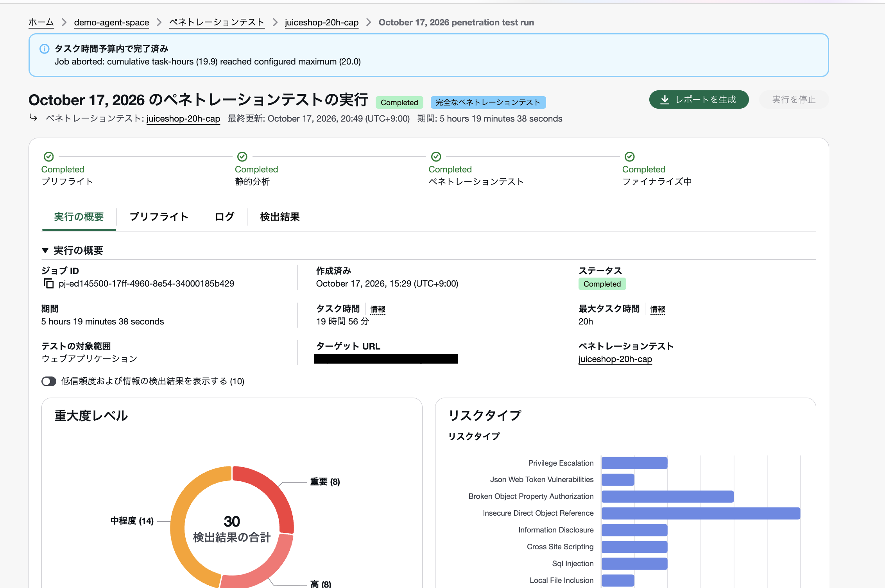Click the 重要 (8) chart label

click(x=325, y=482)
